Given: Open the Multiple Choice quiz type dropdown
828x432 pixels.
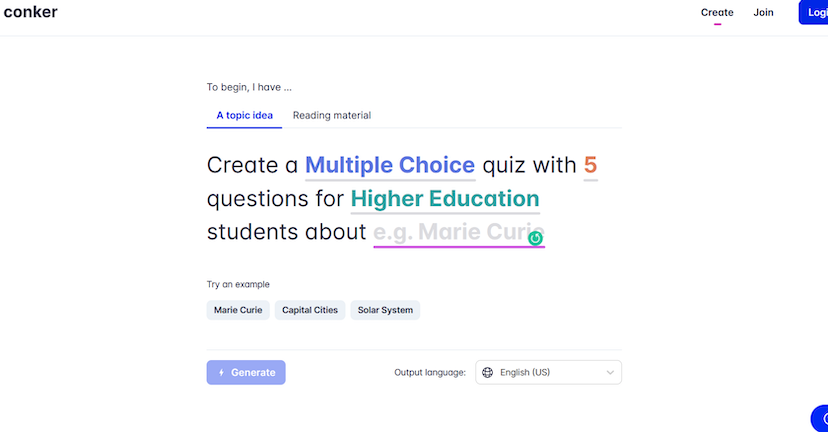Looking at the screenshot, I should (x=390, y=165).
